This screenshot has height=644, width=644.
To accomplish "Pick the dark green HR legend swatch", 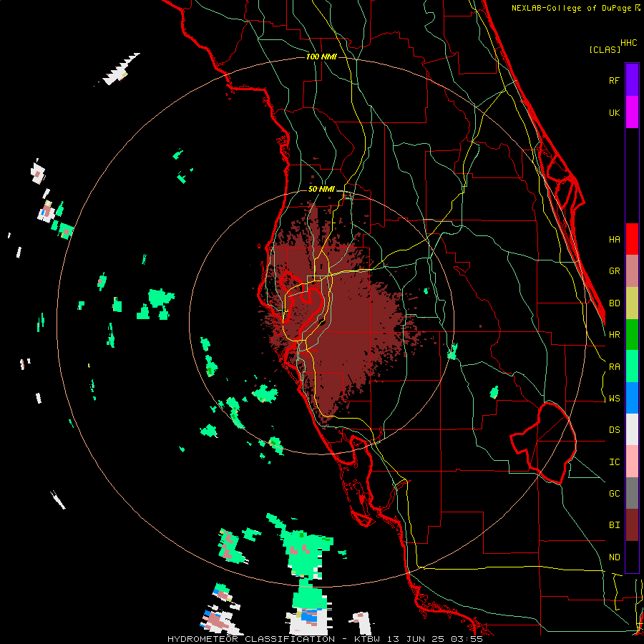I will [632, 335].
